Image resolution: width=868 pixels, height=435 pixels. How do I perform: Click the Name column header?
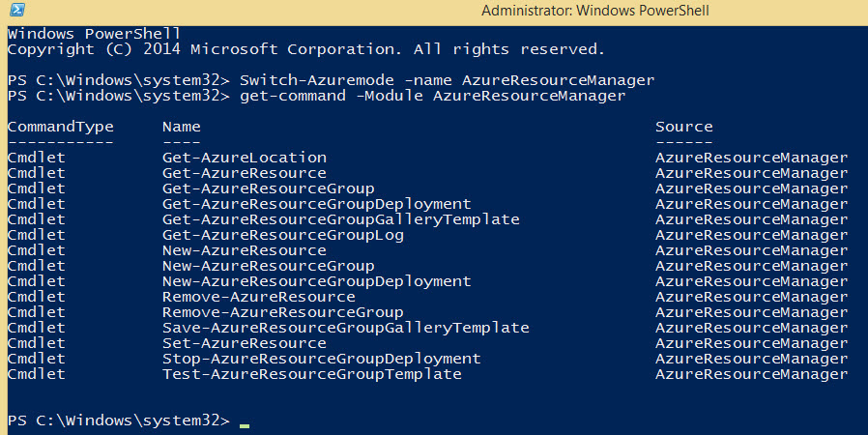[x=182, y=127]
